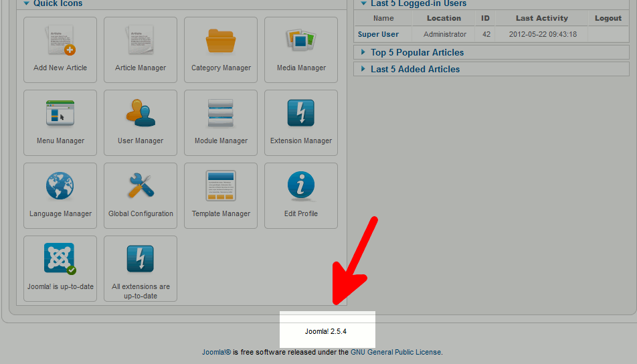Screen dimensions: 637x364
Task: Follow the GNU General Public License link
Action: point(395,352)
